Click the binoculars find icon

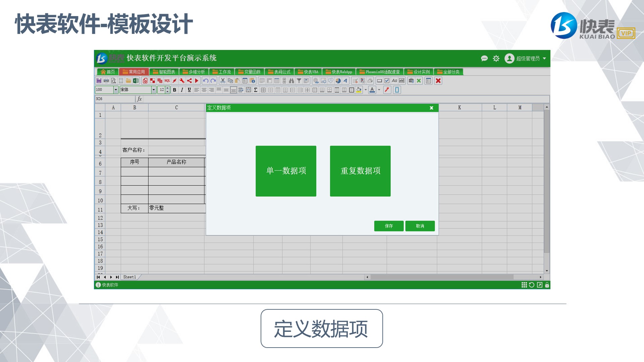[291, 81]
